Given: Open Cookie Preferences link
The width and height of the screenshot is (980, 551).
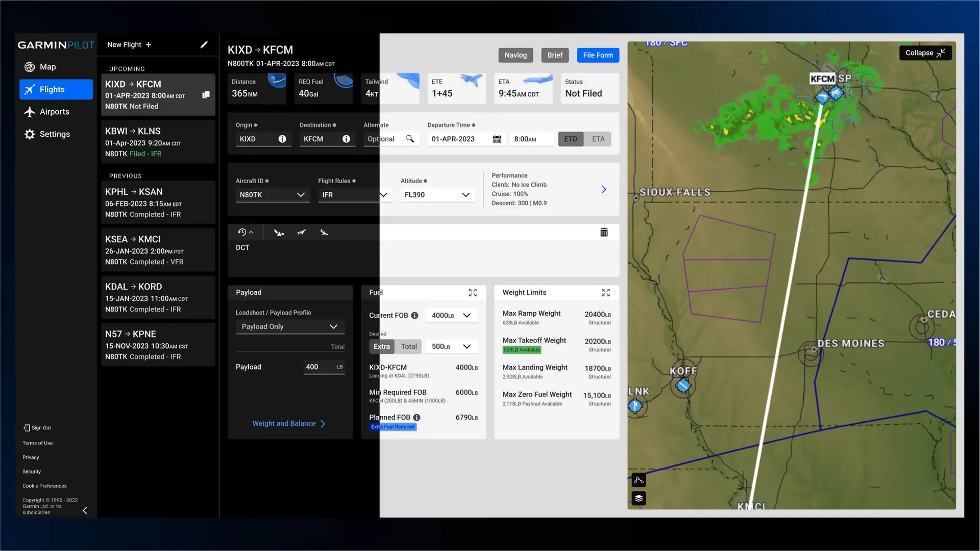Looking at the screenshot, I should tap(44, 486).
